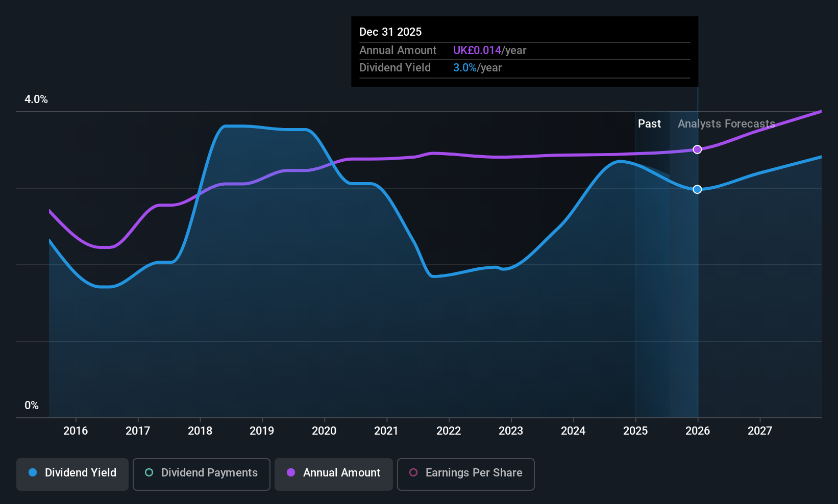Click the UK£0.014/year tooltip value
Screen dimensions: 838x504
[489, 51]
